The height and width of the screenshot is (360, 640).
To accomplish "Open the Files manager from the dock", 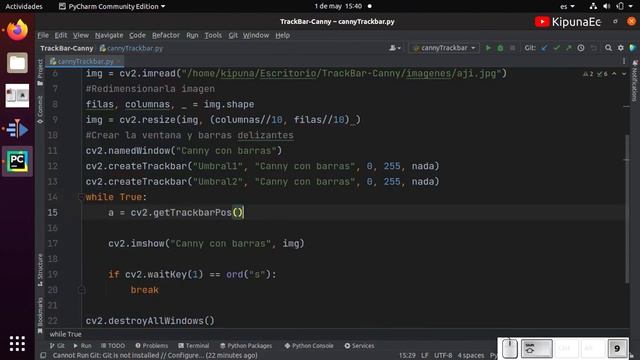I will pos(17,62).
